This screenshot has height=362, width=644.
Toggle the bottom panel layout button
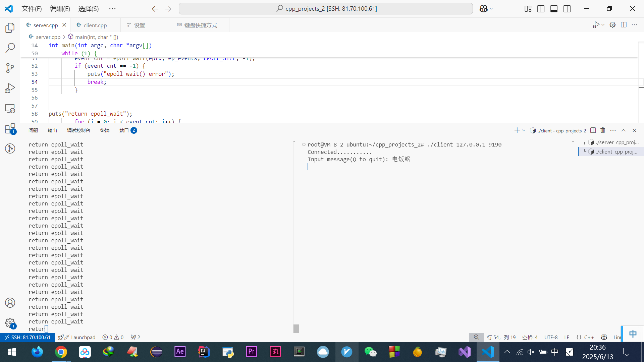554,9
